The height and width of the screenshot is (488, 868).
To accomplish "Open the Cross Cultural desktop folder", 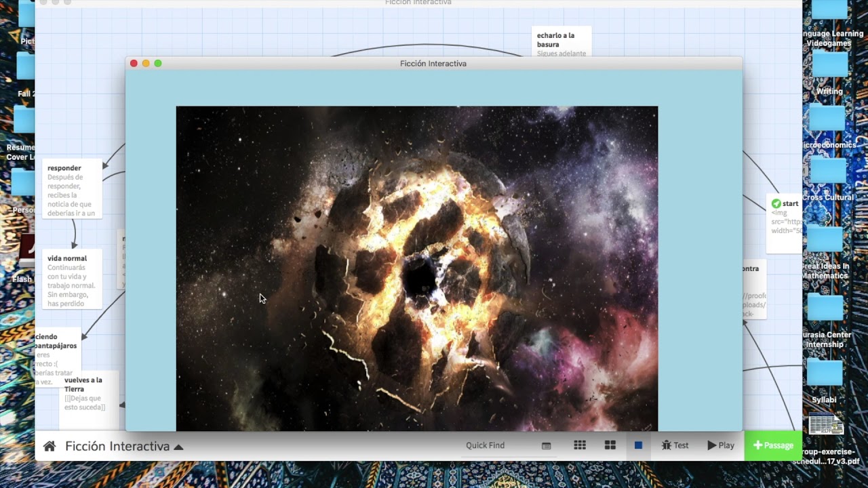I will [828, 178].
